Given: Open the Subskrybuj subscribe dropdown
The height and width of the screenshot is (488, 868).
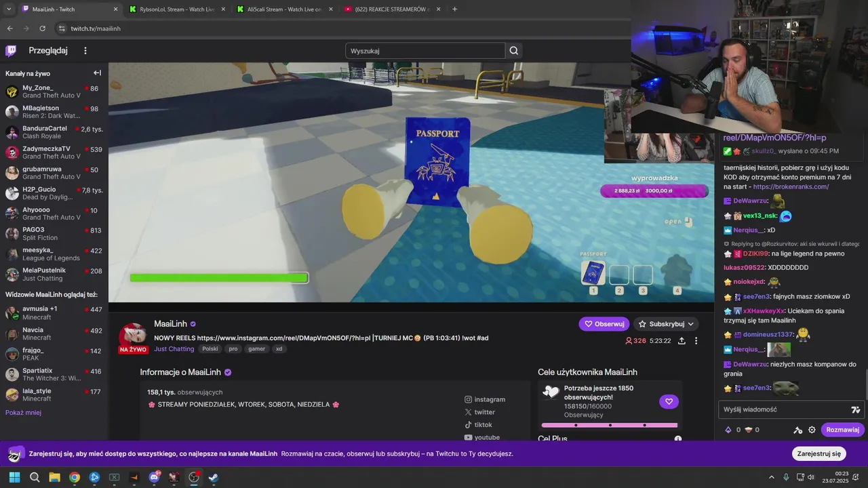Looking at the screenshot, I should tap(666, 324).
